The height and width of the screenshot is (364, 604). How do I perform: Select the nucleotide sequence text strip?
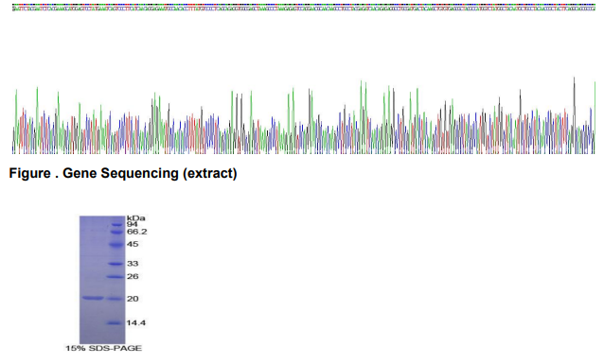[x=304, y=8]
